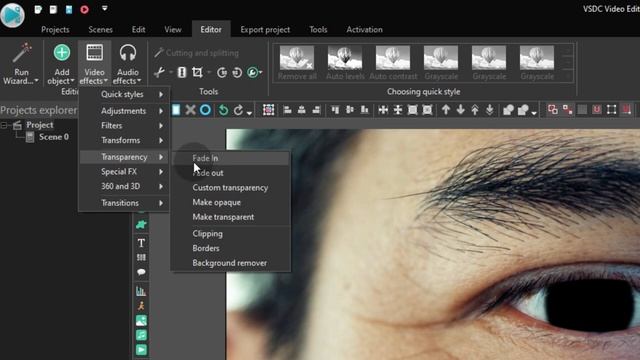Expand the Transforms submenu
Viewport: 640px width, 360px height.
(x=124, y=140)
